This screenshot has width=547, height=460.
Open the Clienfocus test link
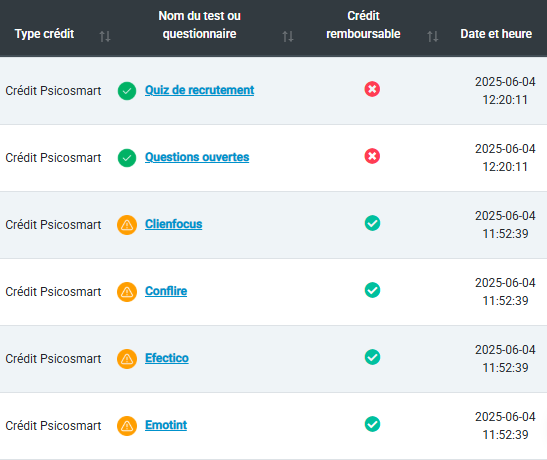click(174, 224)
